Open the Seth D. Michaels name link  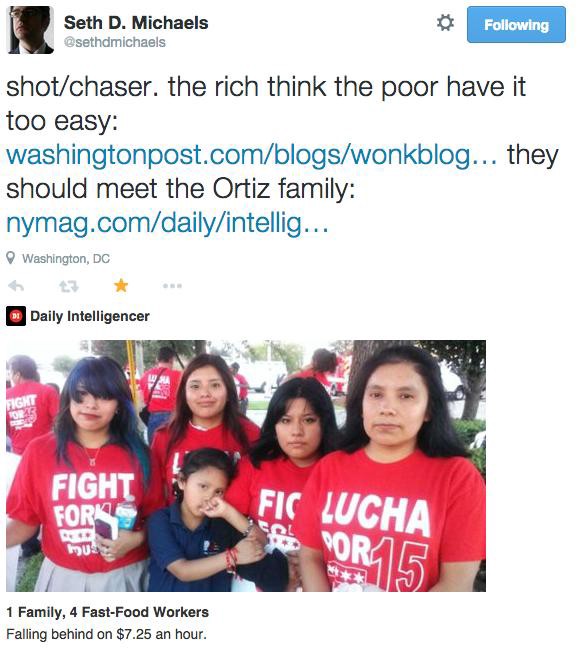click(x=136, y=23)
